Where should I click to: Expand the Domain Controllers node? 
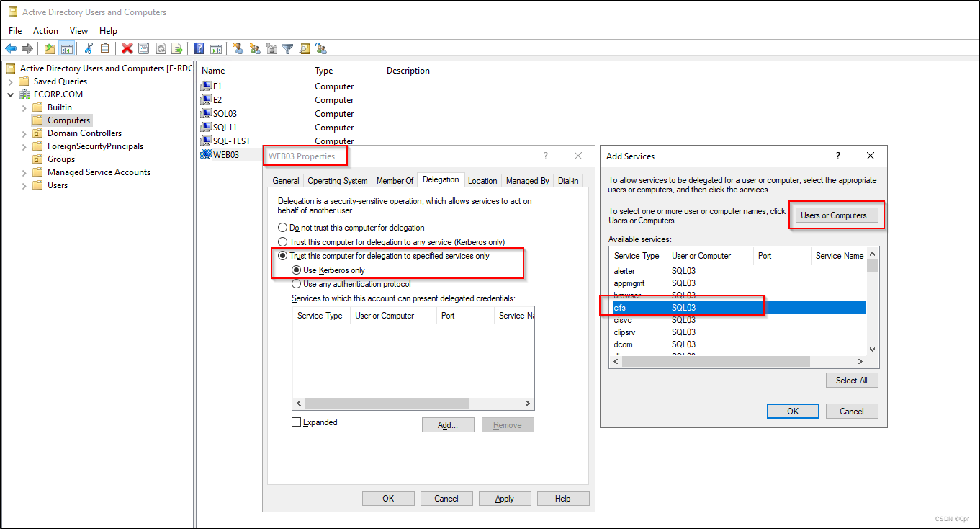pos(24,133)
